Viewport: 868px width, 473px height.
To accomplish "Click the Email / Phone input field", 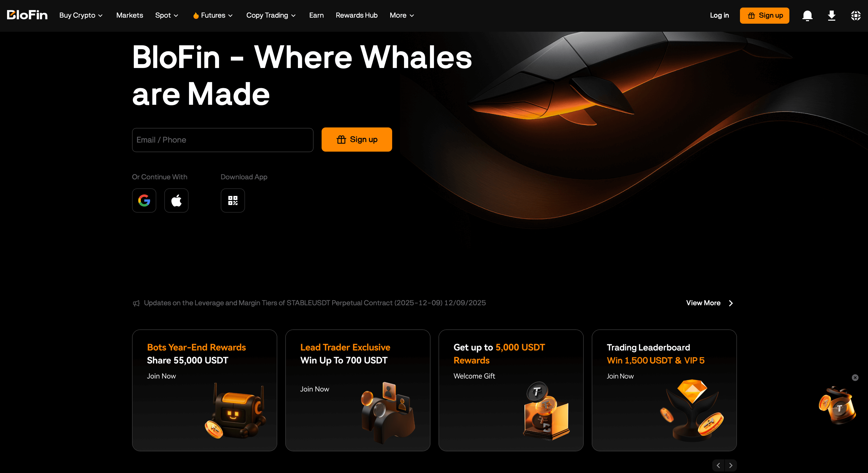I will click(223, 140).
